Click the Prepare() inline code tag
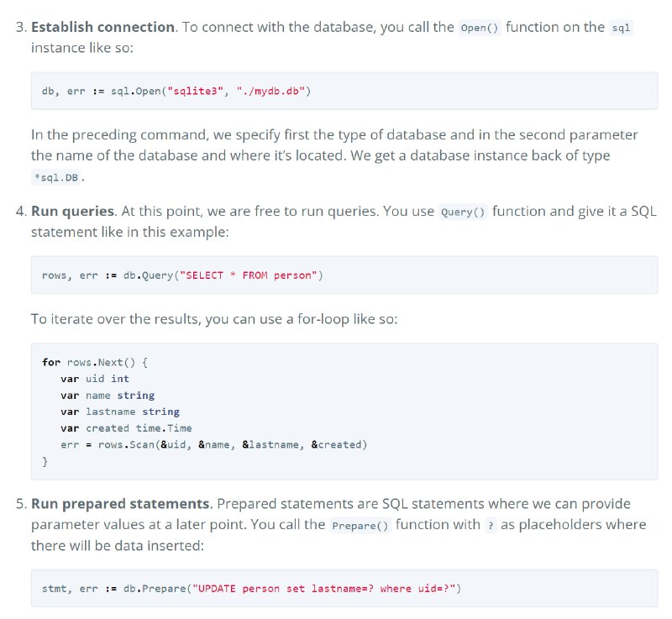The image size is (672, 619). point(360,526)
